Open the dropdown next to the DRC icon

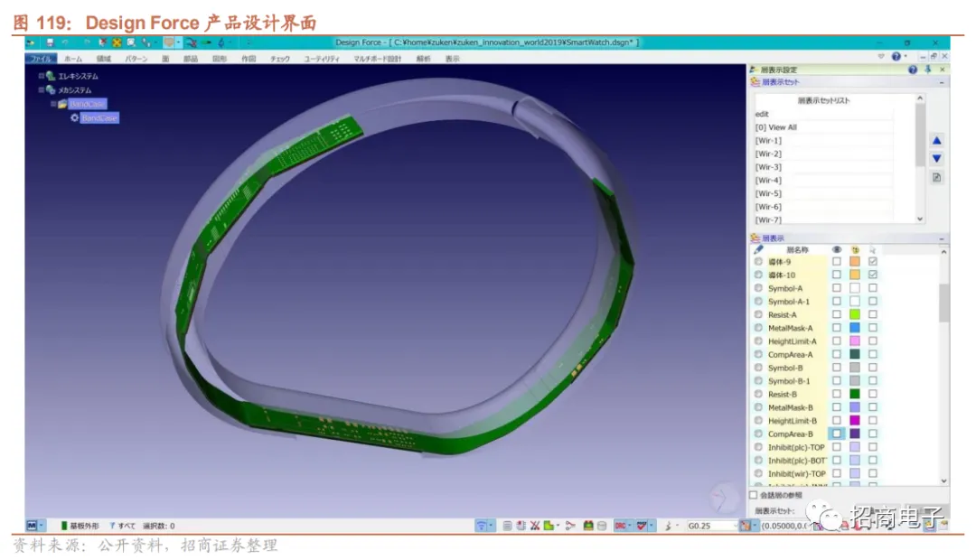coord(630,526)
